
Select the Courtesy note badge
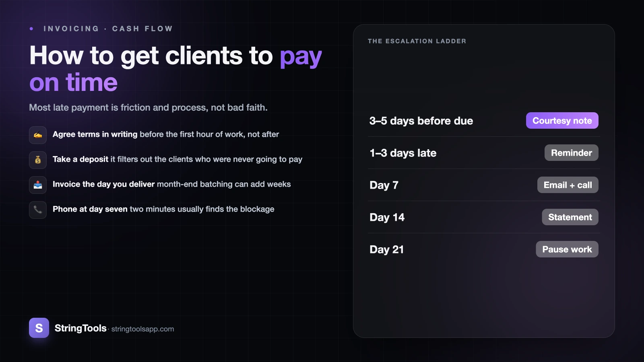pos(562,121)
